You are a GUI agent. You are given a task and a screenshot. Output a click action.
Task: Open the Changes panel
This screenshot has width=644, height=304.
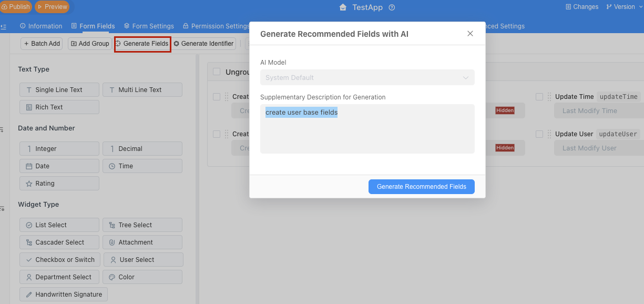[x=581, y=7]
